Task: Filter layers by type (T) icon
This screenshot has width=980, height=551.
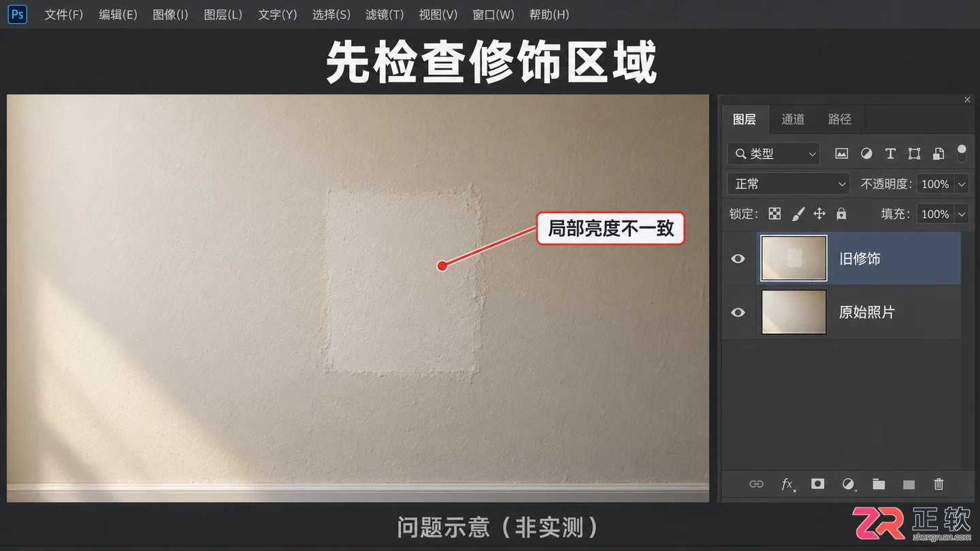Action: coord(890,154)
